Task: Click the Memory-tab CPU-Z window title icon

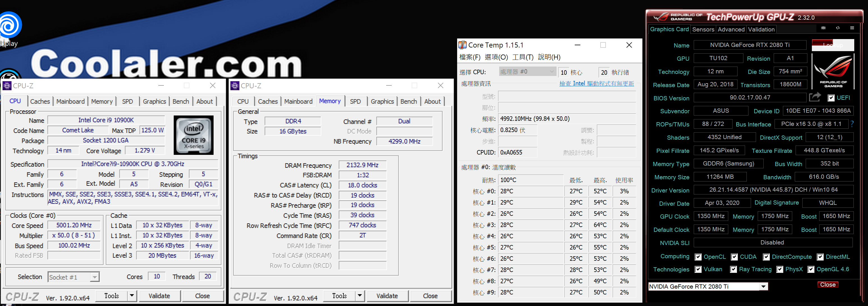Action: coord(235,86)
